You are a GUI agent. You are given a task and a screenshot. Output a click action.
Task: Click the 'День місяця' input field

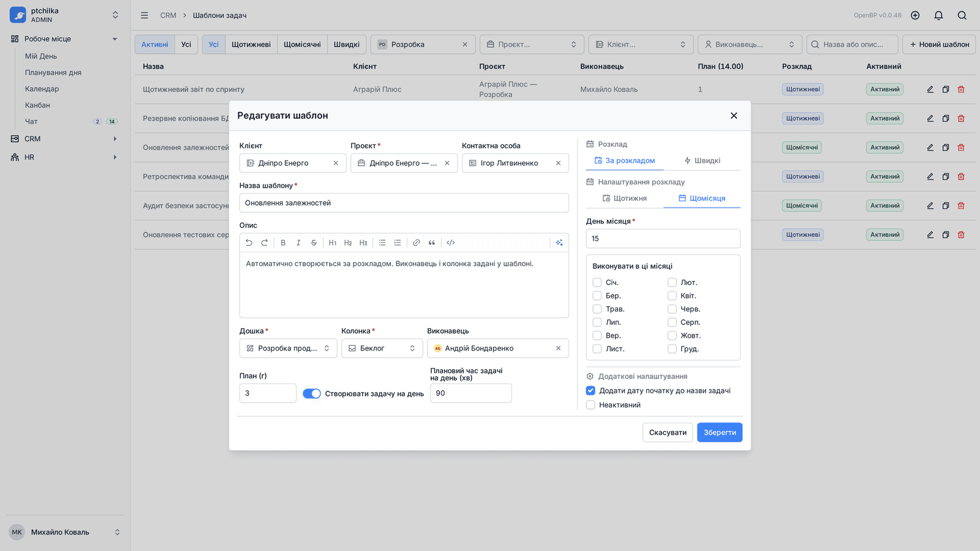663,239
